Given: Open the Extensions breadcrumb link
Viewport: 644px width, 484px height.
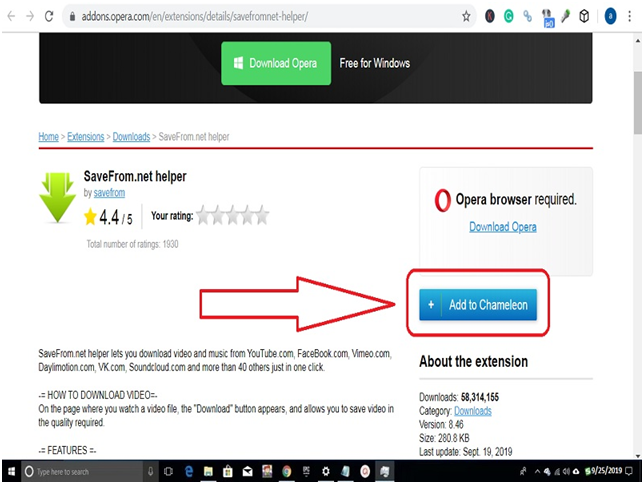Looking at the screenshot, I should coord(85,136).
